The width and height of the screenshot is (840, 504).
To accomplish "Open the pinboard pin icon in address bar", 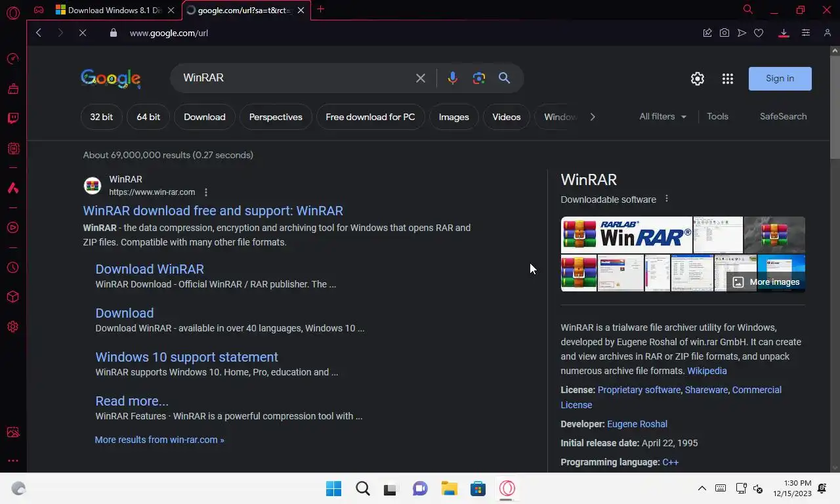I will (707, 33).
